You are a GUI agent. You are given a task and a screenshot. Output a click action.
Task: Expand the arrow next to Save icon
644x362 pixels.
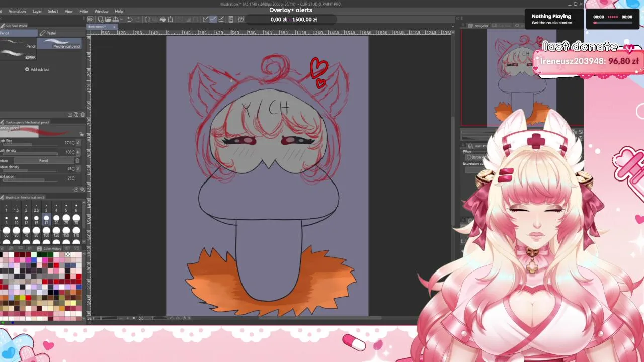pos(121,19)
